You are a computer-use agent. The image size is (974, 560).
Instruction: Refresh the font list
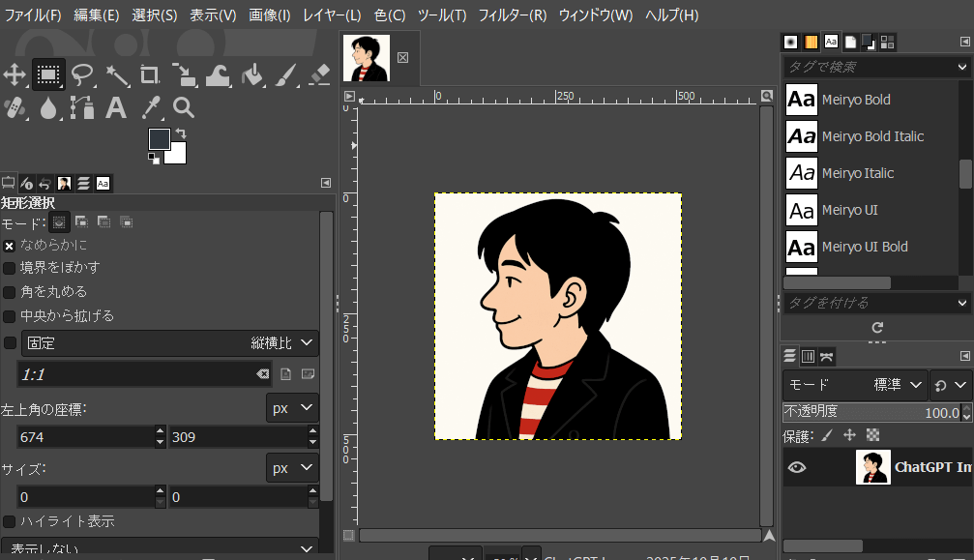pos(876,327)
